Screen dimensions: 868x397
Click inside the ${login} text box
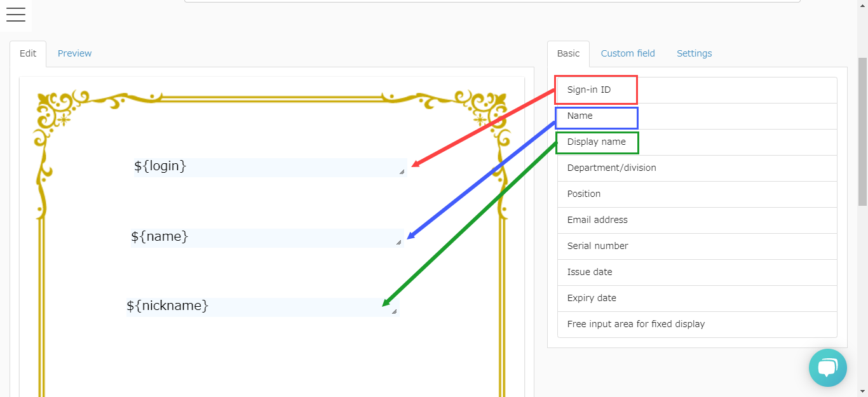(x=267, y=167)
